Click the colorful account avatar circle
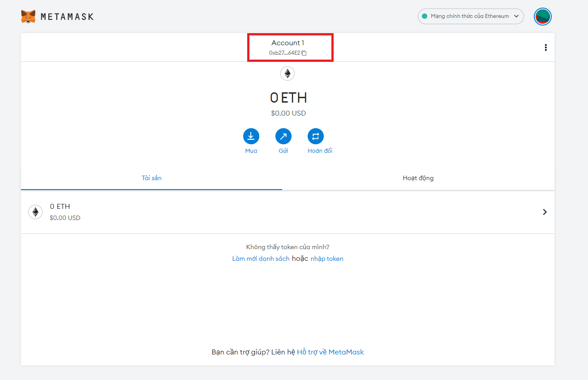Image resolution: width=588 pixels, height=380 pixels. click(x=542, y=16)
